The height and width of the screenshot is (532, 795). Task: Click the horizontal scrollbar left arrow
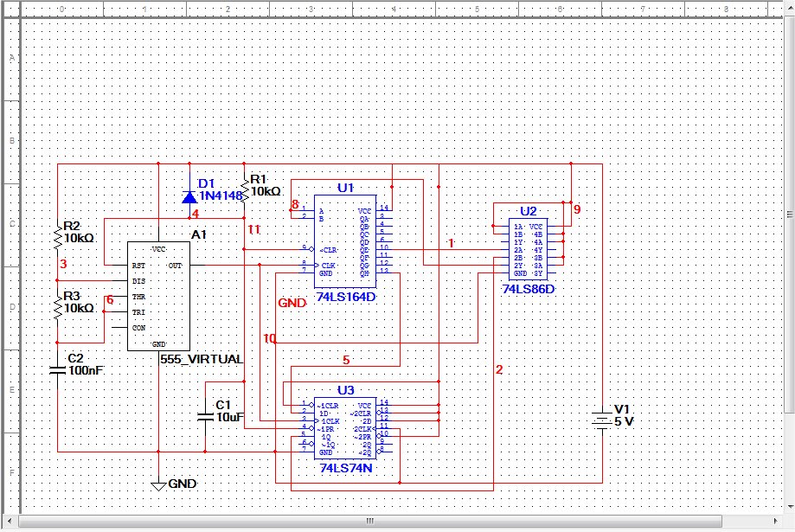pyautogui.click(x=10, y=521)
